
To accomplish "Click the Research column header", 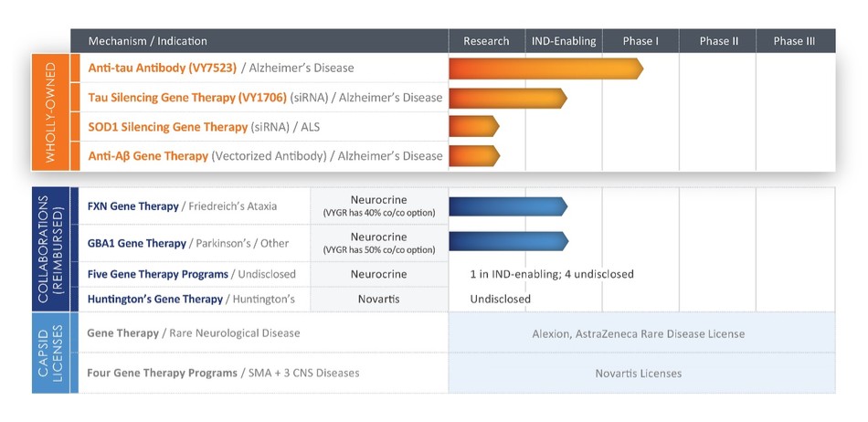I will [x=486, y=41].
